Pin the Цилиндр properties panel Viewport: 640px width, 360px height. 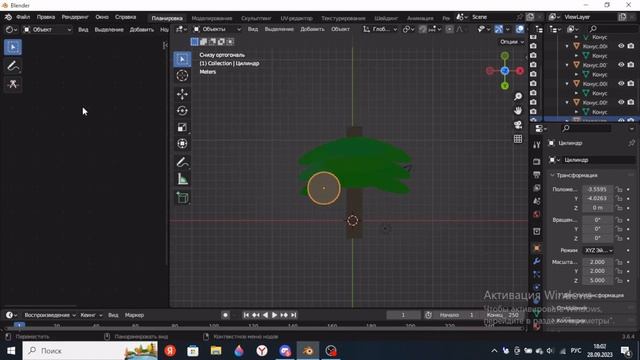pos(631,143)
